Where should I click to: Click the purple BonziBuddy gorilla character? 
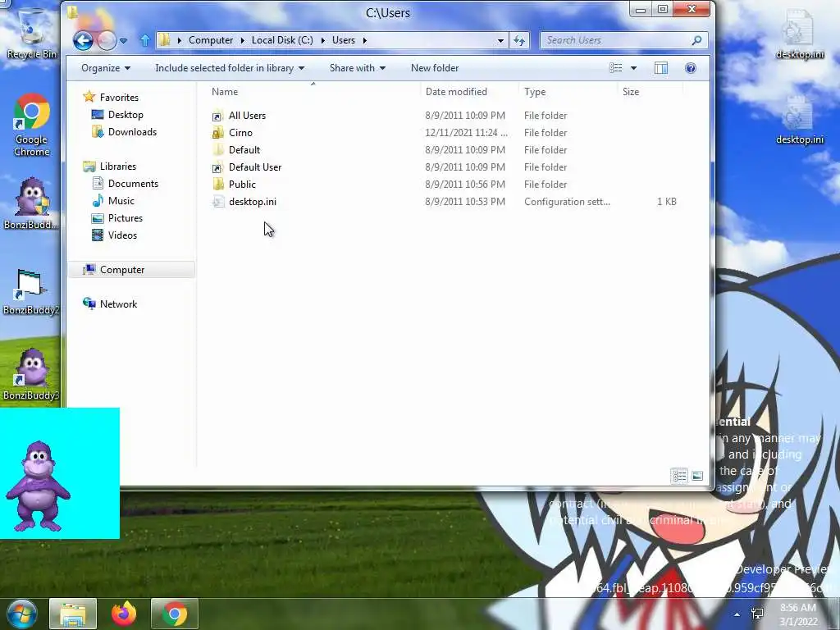pyautogui.click(x=38, y=486)
